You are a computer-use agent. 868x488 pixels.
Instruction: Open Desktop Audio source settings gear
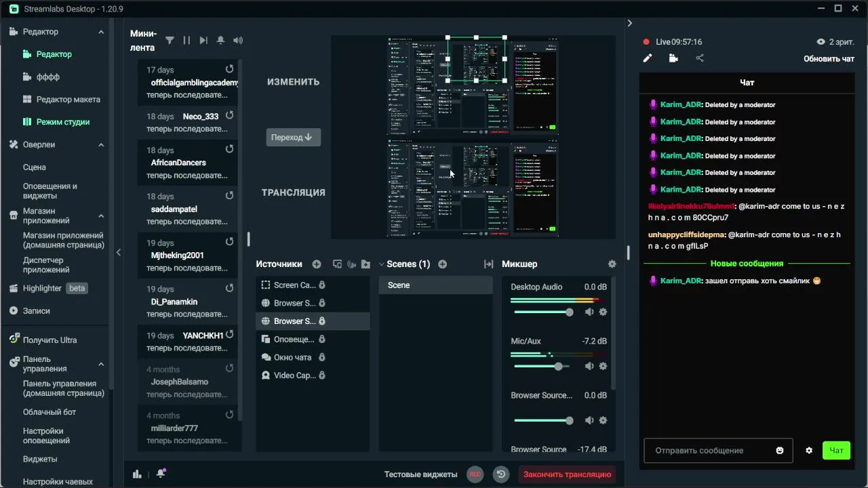pos(603,312)
